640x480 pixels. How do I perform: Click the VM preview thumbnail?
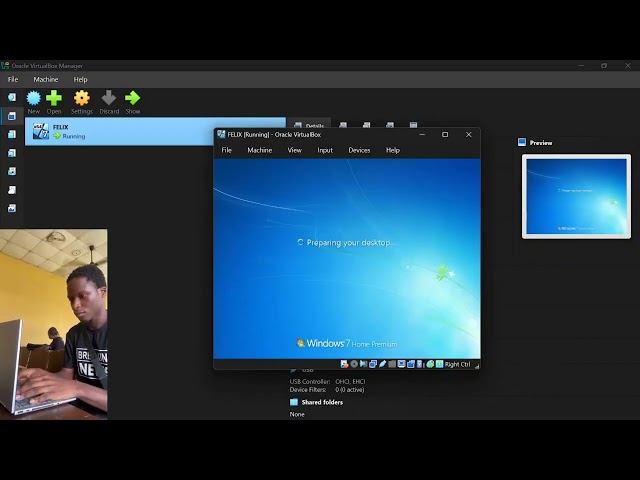coord(576,196)
